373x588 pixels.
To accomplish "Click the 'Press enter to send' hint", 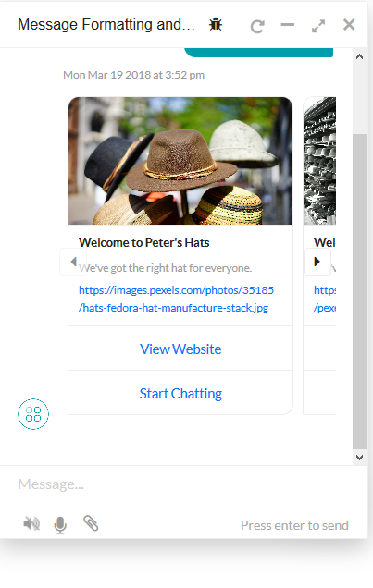I will 294,525.
